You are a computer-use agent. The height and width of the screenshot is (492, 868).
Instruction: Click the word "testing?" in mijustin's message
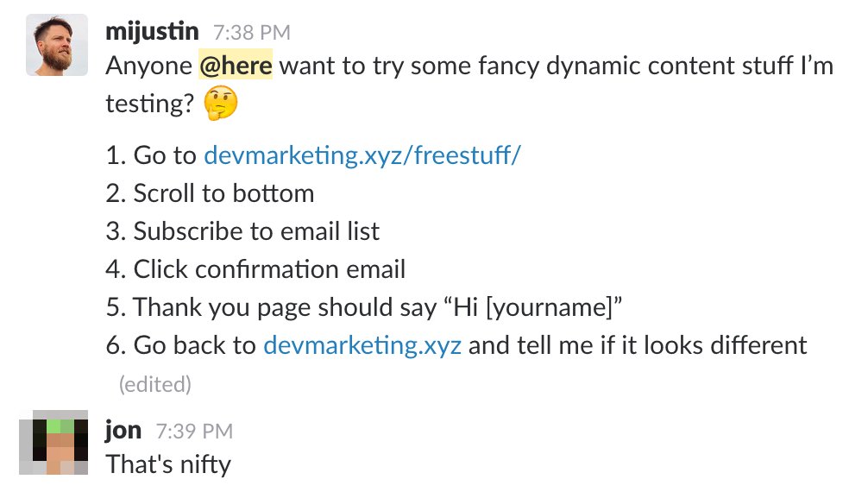[148, 104]
